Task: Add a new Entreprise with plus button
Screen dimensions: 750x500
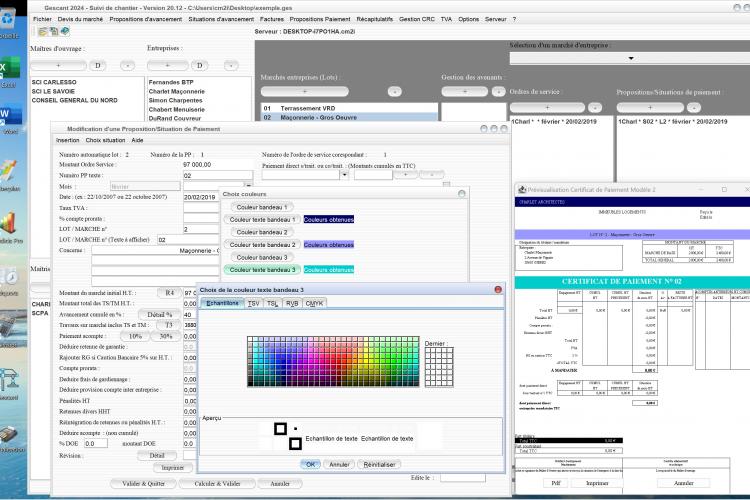Action: (x=167, y=65)
